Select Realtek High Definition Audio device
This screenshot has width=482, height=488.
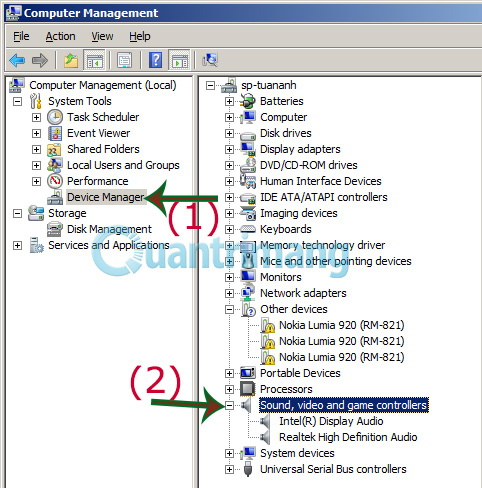348,437
